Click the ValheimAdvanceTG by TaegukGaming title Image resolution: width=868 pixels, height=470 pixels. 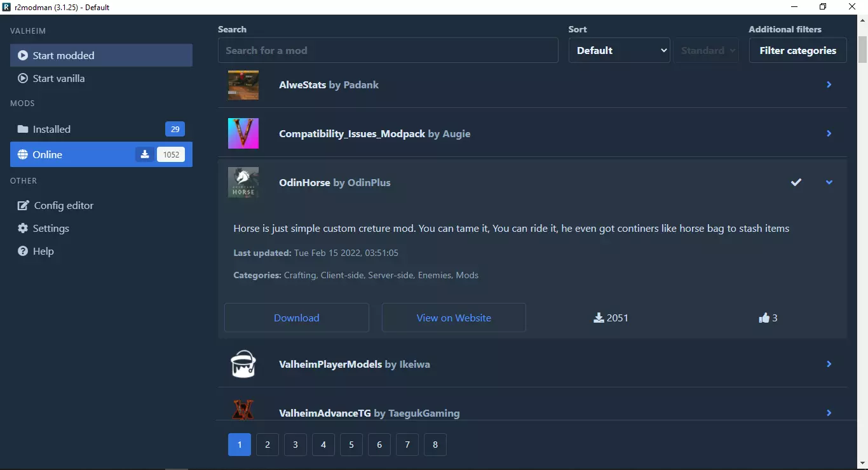(369, 413)
